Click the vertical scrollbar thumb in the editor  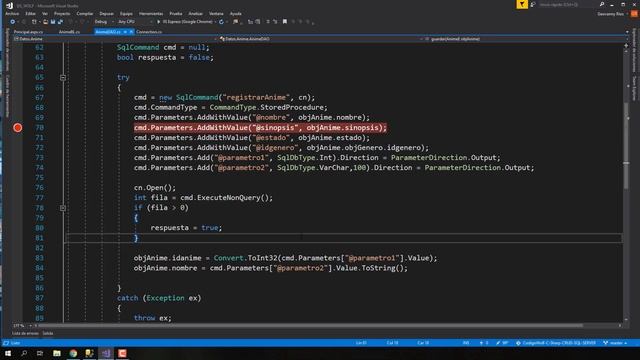[626, 146]
